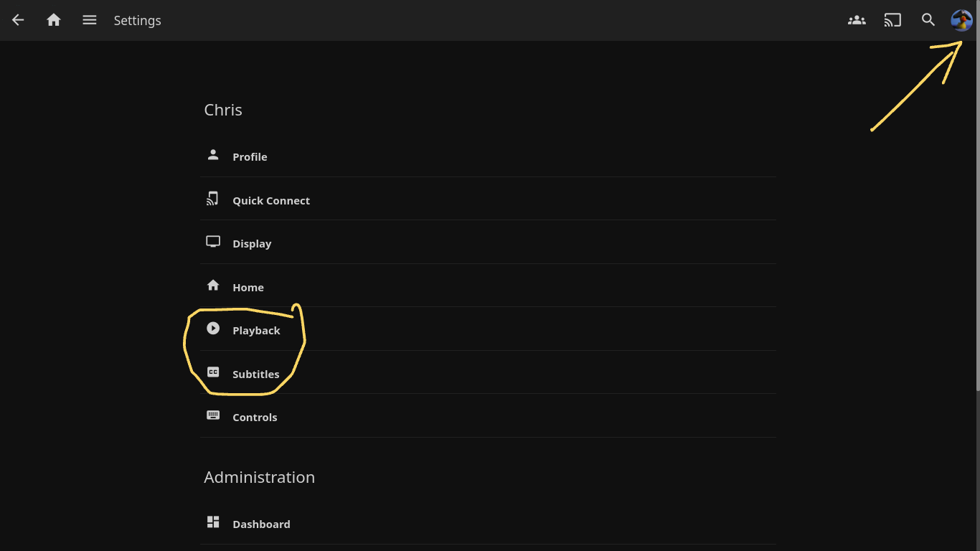Go to the Home screen icon

(54, 20)
